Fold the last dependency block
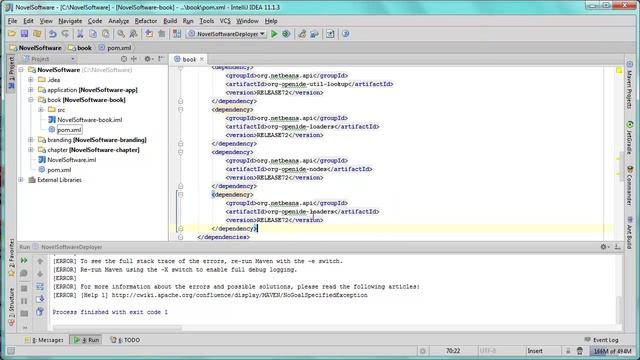 coord(180,195)
